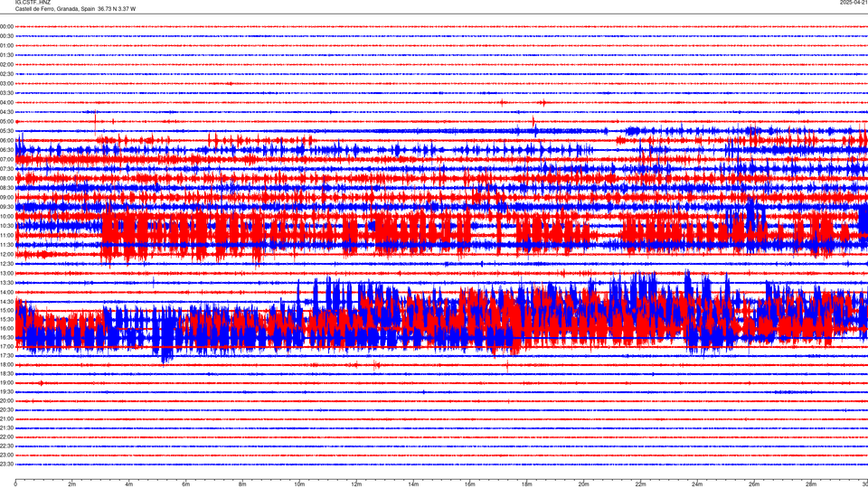Click the '13:30' time row label
The image size is (868, 488).
pyautogui.click(x=6, y=283)
